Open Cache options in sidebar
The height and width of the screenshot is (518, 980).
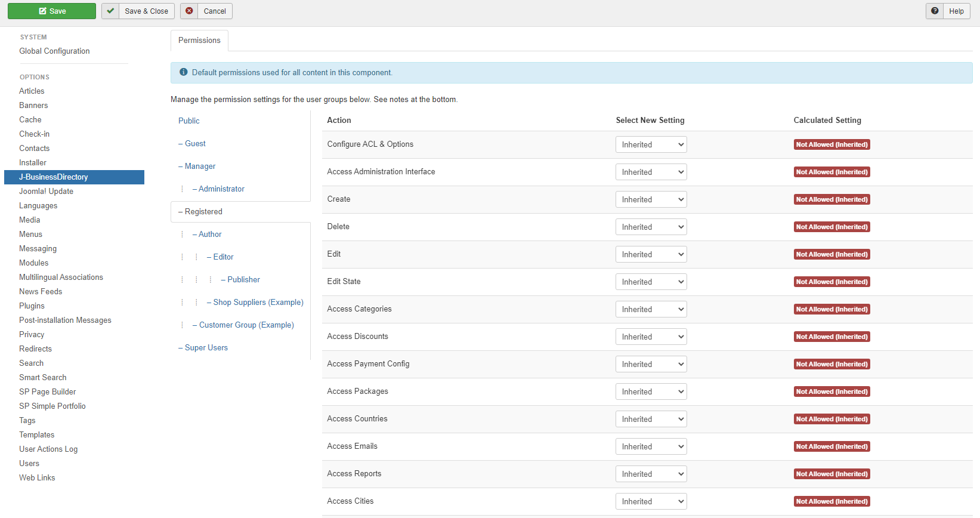tap(30, 120)
